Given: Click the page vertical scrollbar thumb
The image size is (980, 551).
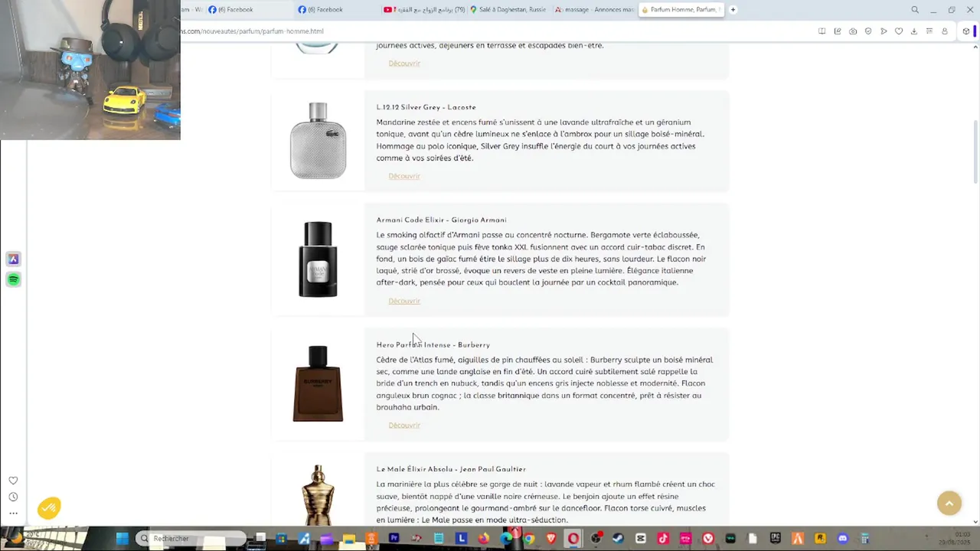Looking at the screenshot, I should coord(975,152).
